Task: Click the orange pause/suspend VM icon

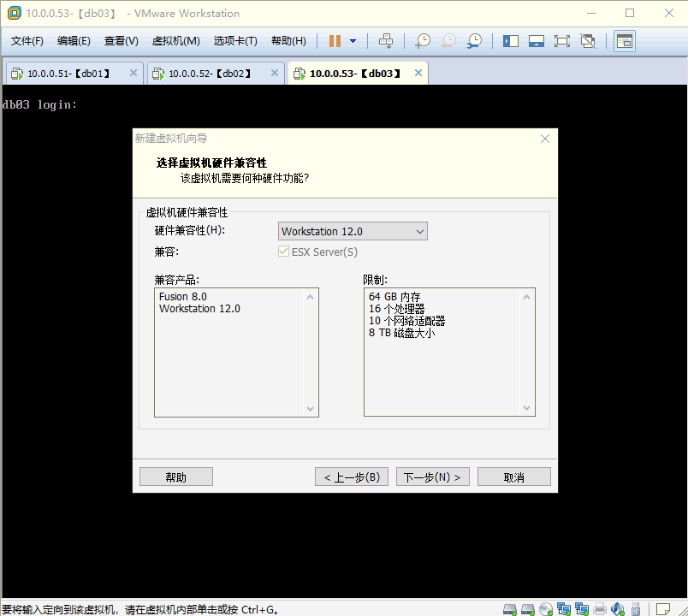Action: (x=335, y=41)
